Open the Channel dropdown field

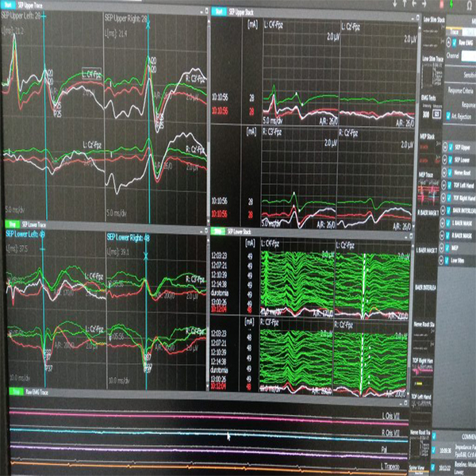pyautogui.click(x=468, y=56)
